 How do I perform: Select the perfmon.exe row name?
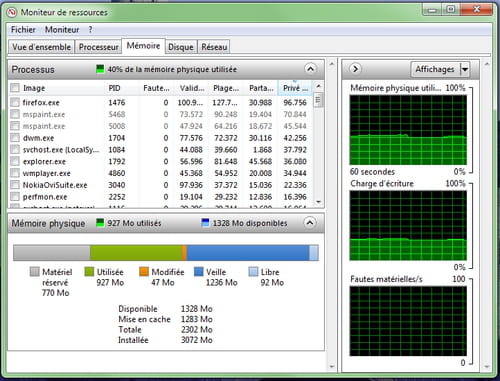[45, 197]
